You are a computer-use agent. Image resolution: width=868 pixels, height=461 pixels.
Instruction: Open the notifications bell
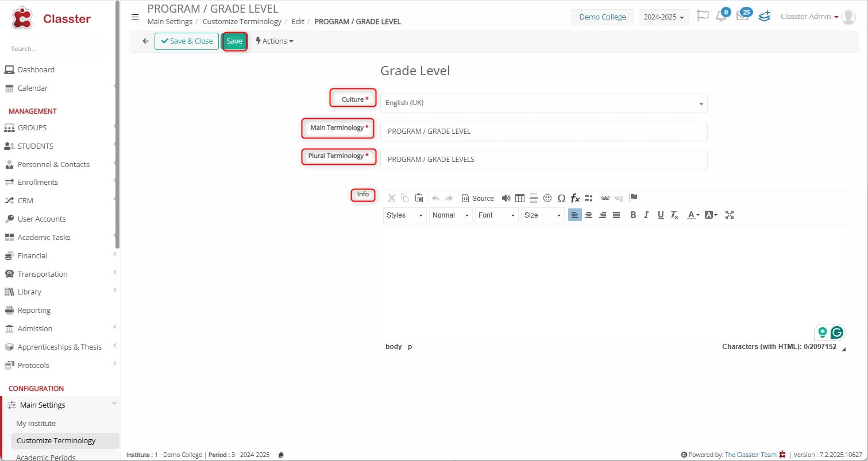click(721, 17)
